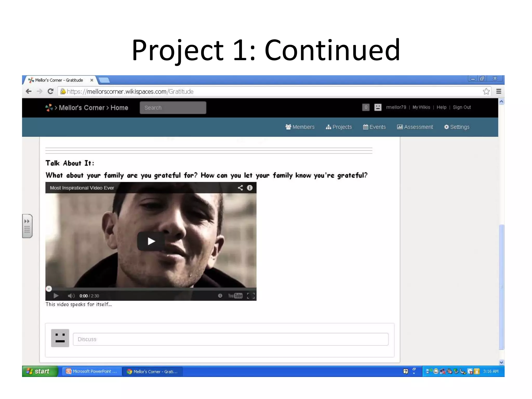Enter fullscreen with the player's fullscreen icon

pos(251,296)
